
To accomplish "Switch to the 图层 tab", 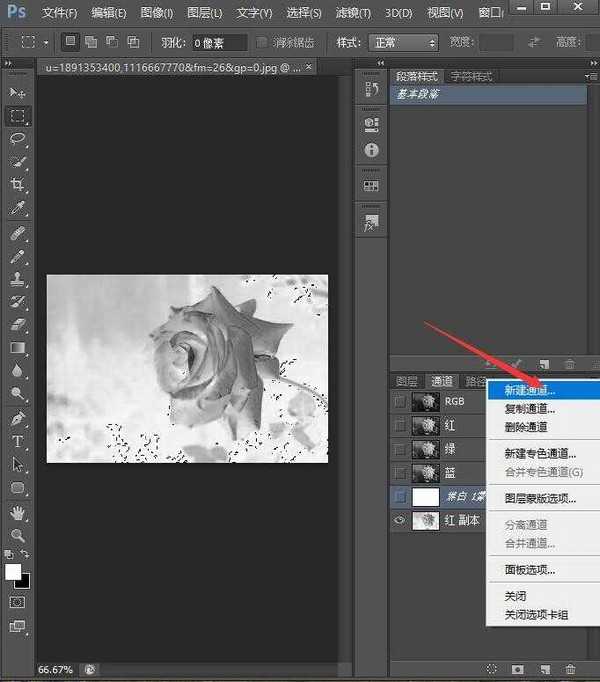I will (x=407, y=381).
